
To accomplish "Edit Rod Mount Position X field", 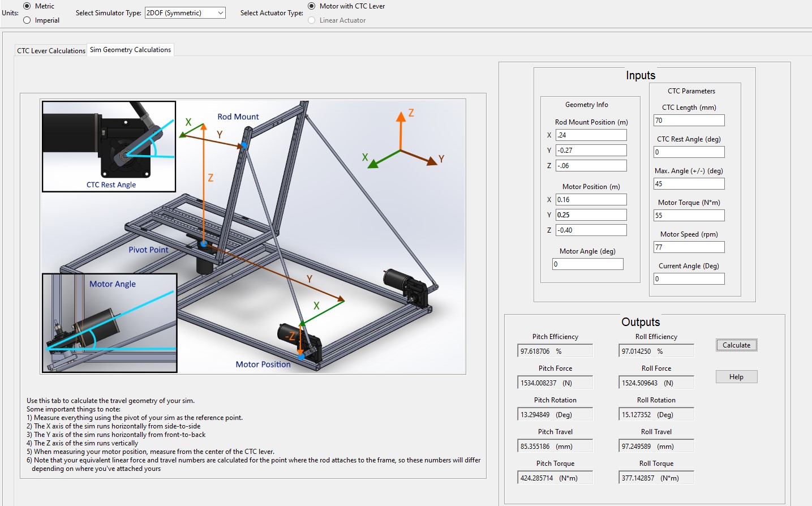I will click(591, 135).
